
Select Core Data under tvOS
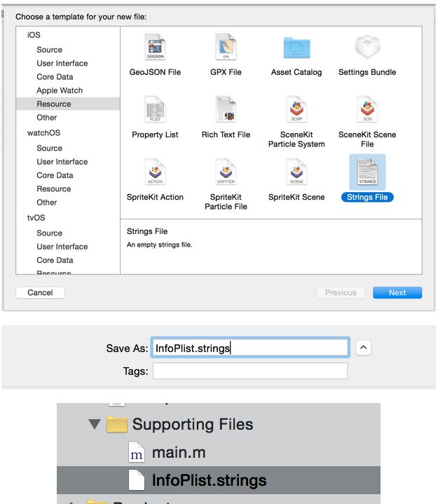pyautogui.click(x=55, y=260)
